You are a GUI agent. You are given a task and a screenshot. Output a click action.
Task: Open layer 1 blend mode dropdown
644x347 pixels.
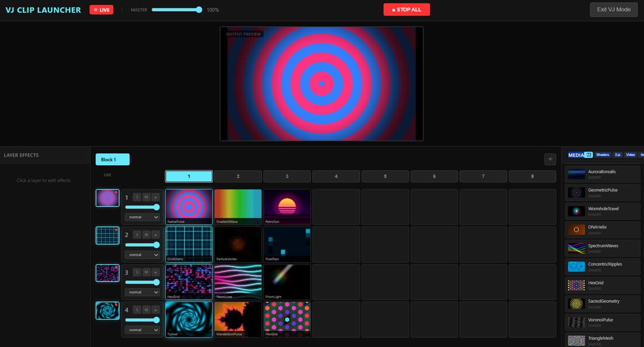[142, 217]
